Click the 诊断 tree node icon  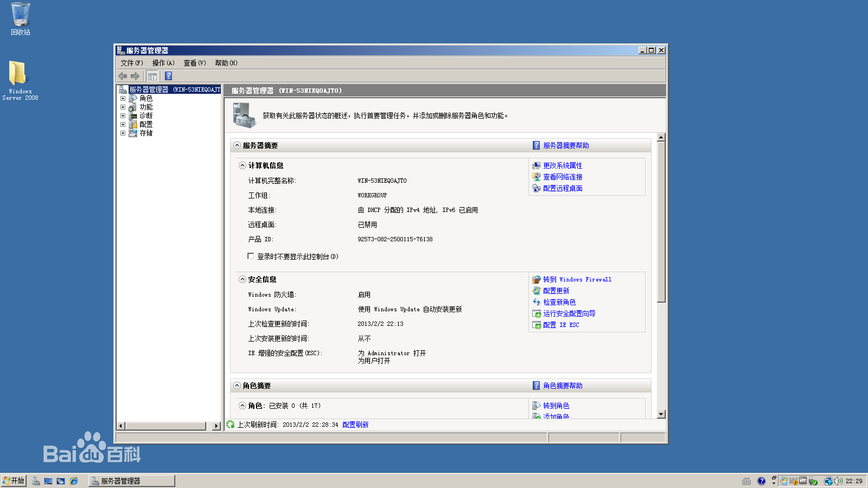133,115
